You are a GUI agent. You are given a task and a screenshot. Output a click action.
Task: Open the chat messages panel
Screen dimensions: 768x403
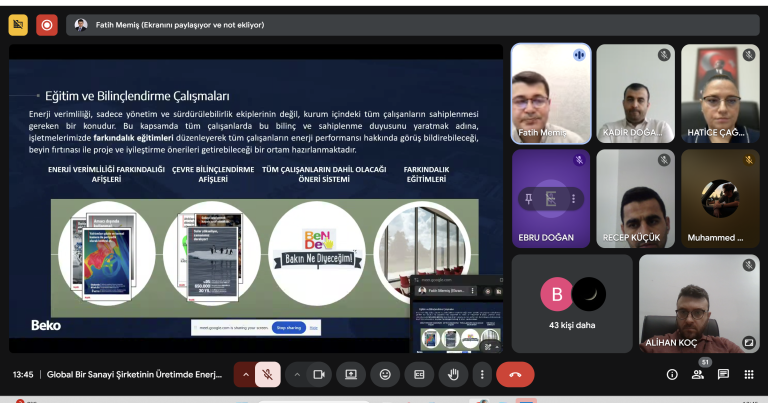click(x=723, y=375)
